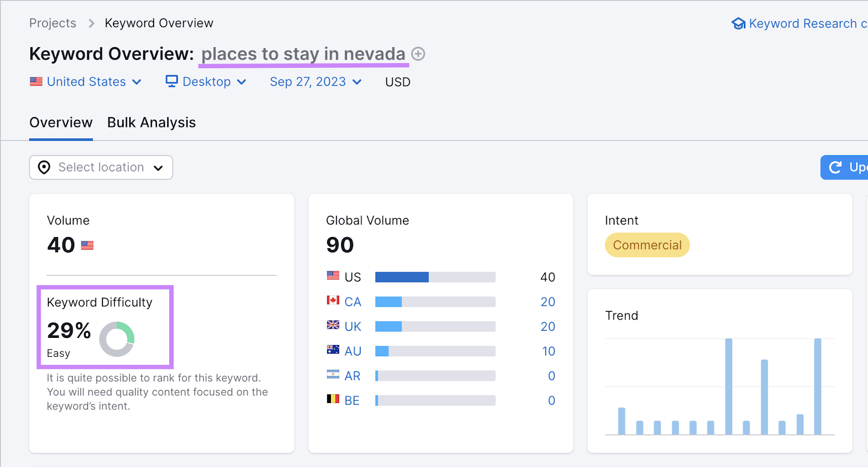Image resolution: width=868 pixels, height=467 pixels.
Task: Open the United States country dropdown
Action: [86, 82]
